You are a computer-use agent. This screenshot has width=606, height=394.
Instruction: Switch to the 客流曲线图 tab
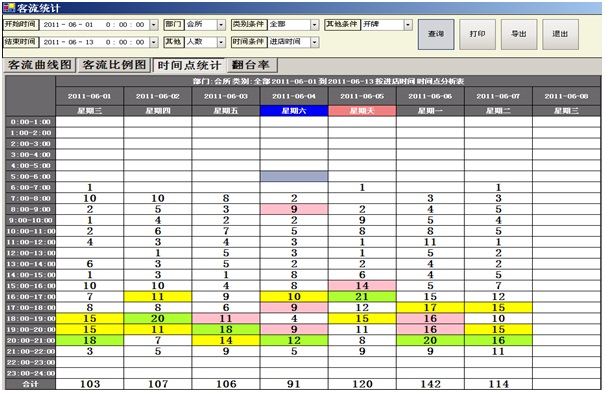point(39,65)
